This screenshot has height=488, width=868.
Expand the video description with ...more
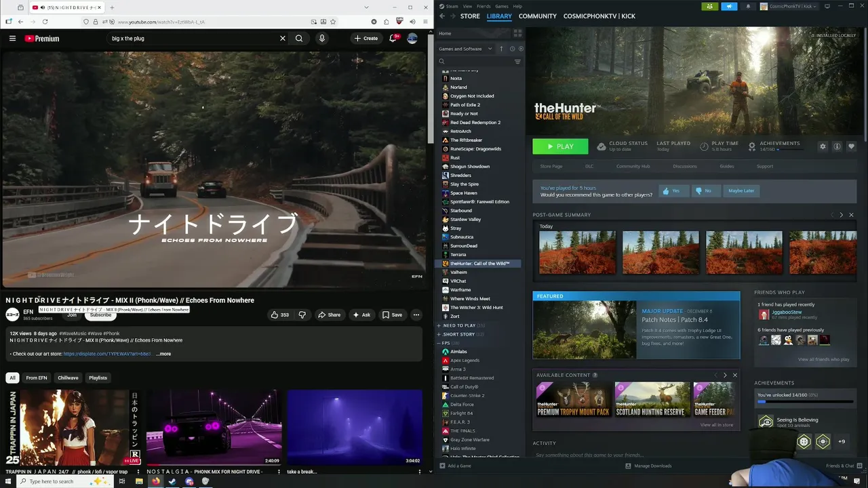(163, 354)
